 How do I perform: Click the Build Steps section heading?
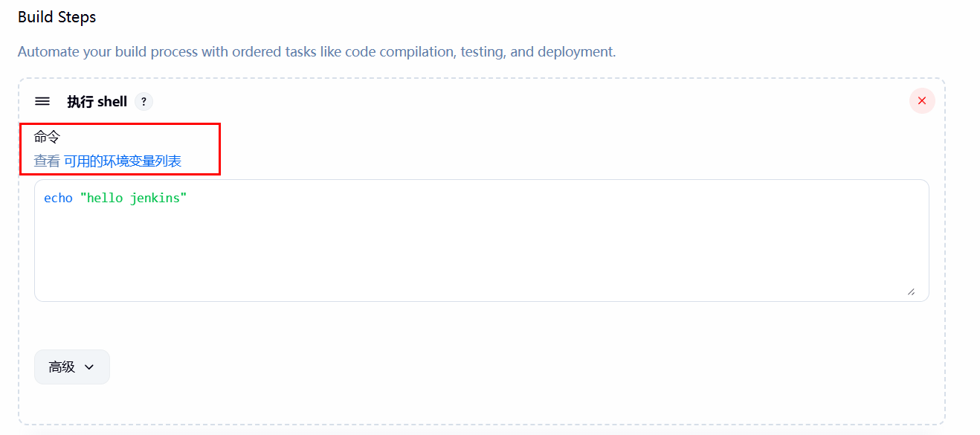click(57, 17)
